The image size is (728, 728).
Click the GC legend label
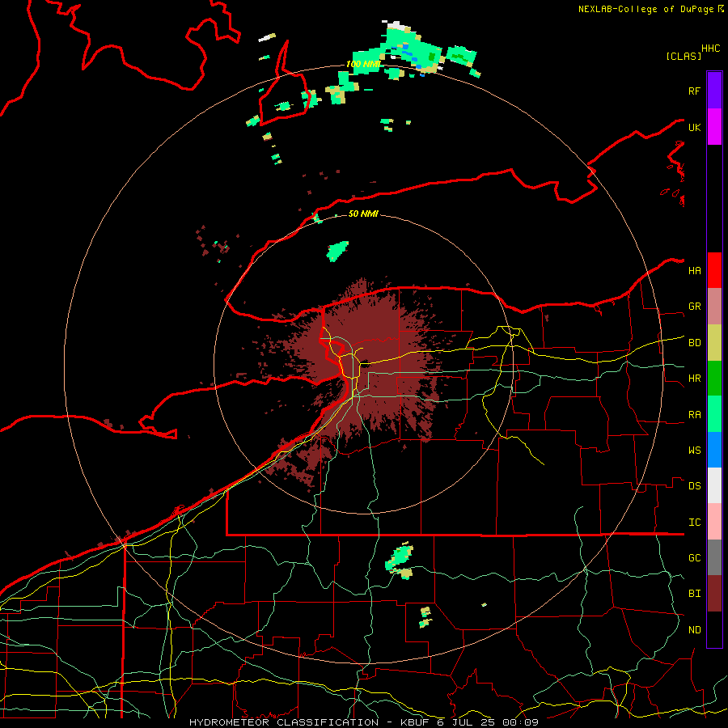point(694,558)
